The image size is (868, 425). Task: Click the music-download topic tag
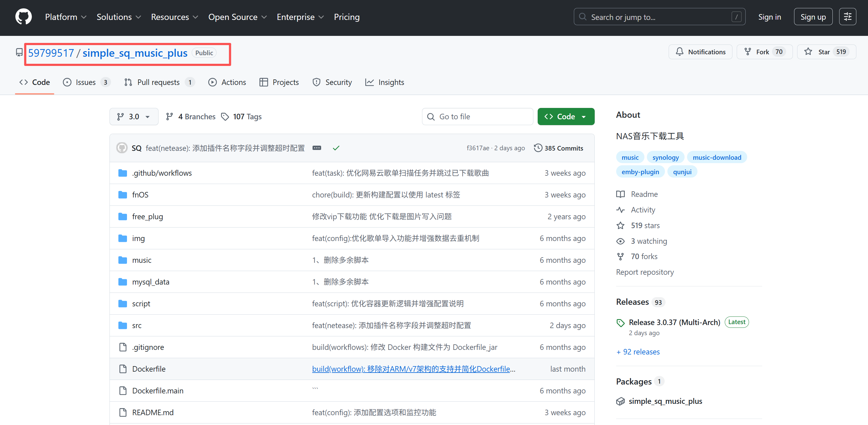click(717, 157)
